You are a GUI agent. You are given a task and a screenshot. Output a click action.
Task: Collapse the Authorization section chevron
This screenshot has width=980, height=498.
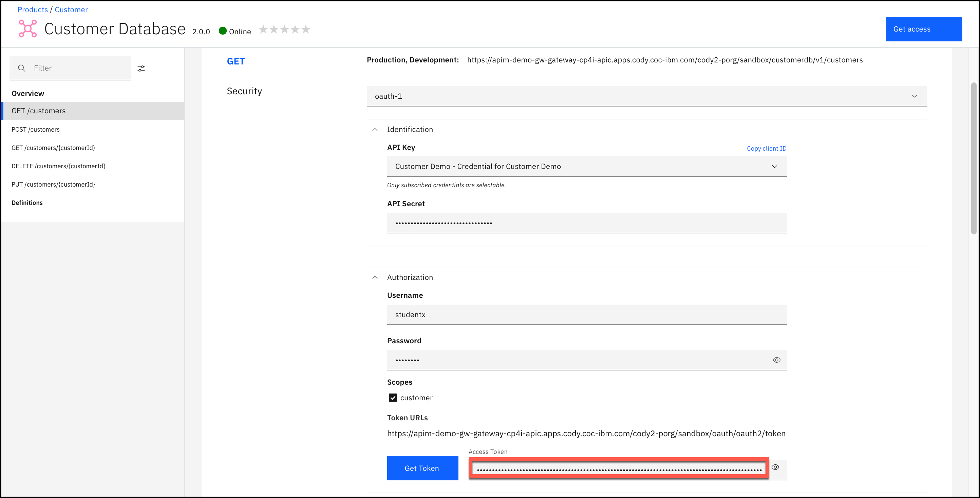(x=375, y=277)
